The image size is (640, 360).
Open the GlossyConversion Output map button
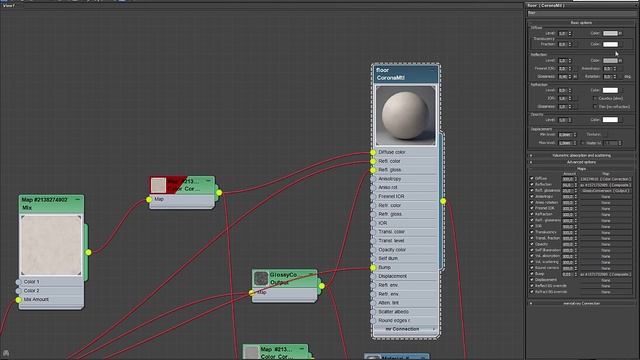coord(606,191)
